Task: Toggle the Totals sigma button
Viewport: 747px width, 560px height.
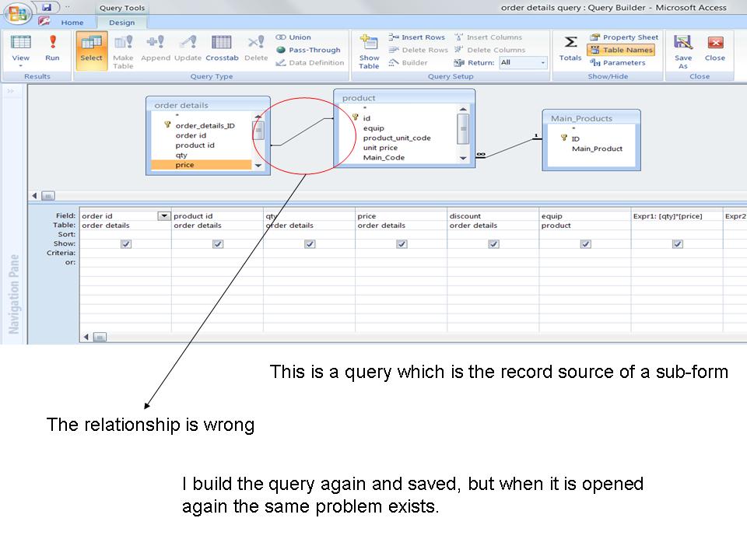Action: [x=570, y=47]
